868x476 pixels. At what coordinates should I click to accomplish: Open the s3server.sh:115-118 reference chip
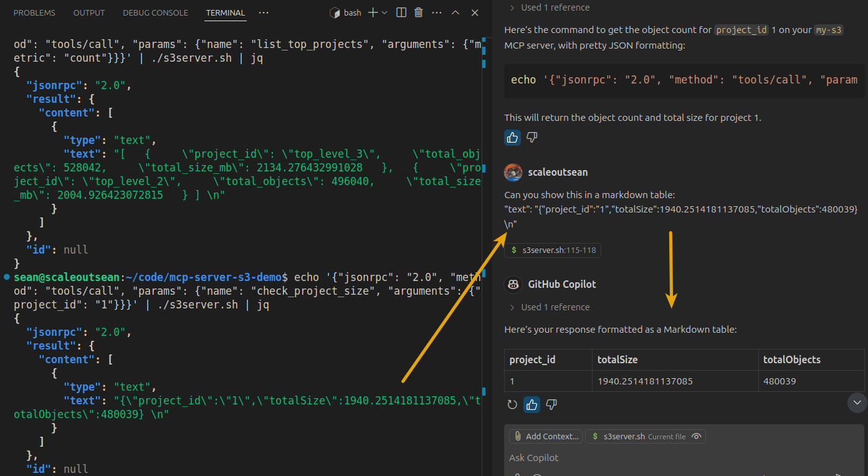553,250
